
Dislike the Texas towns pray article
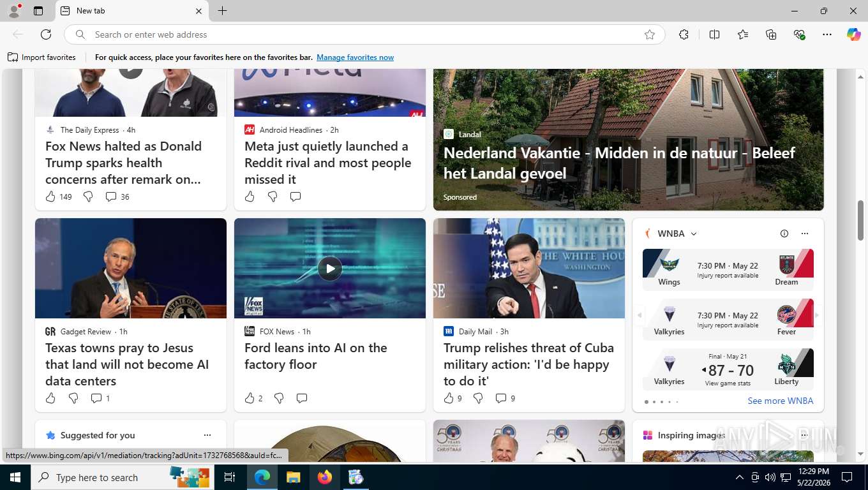73,398
